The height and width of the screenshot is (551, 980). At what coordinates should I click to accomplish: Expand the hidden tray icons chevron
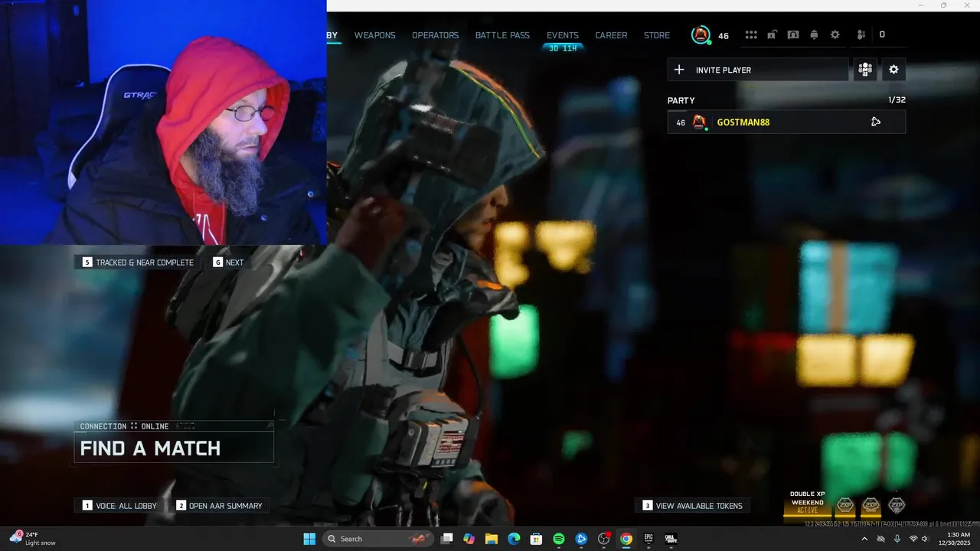click(x=864, y=539)
